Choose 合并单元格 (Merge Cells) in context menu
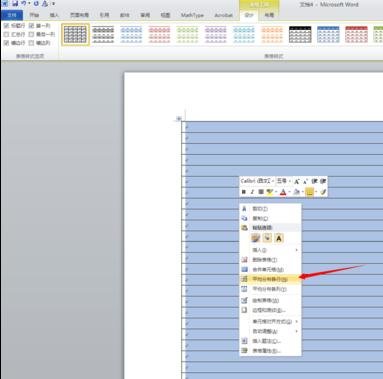 270,269
